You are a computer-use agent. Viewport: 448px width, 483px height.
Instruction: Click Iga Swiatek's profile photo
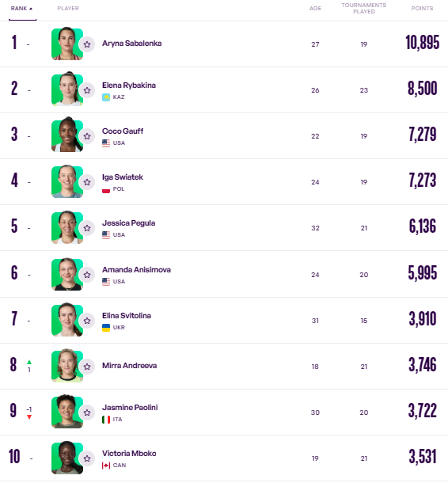67,182
